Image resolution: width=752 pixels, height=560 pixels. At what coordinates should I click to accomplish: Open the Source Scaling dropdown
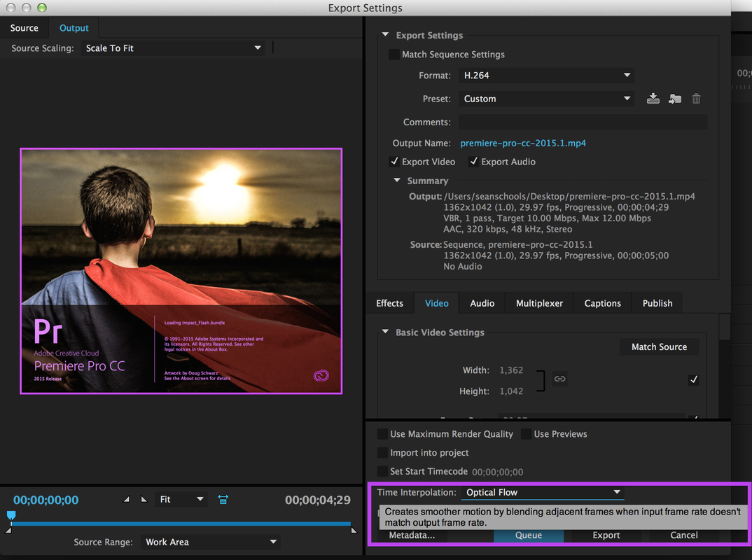coord(173,48)
